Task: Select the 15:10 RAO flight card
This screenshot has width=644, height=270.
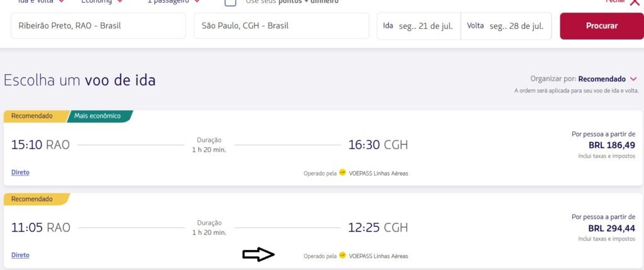Action: (x=323, y=148)
